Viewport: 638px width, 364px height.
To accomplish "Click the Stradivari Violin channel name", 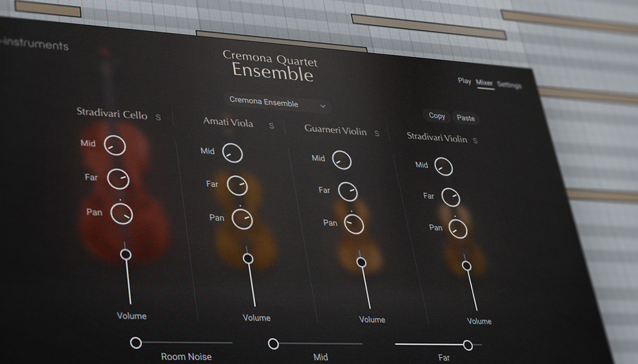I will click(x=437, y=137).
